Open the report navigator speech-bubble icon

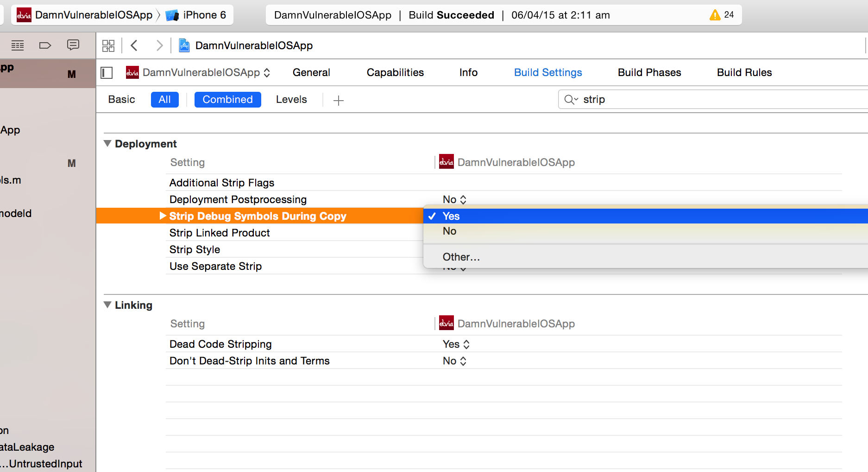click(x=73, y=45)
